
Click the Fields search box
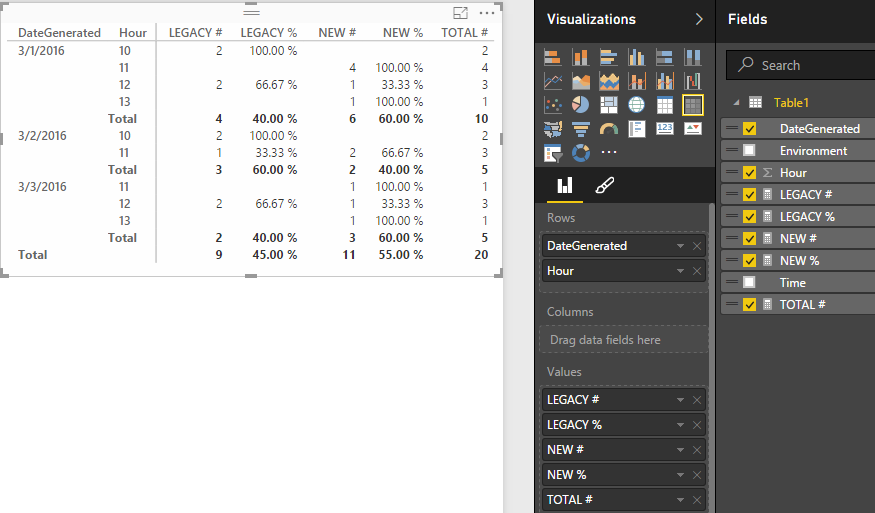(801, 65)
